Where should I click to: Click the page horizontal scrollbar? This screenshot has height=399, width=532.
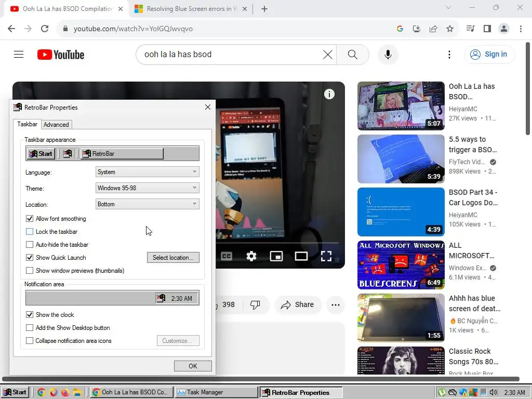[x=261, y=379]
